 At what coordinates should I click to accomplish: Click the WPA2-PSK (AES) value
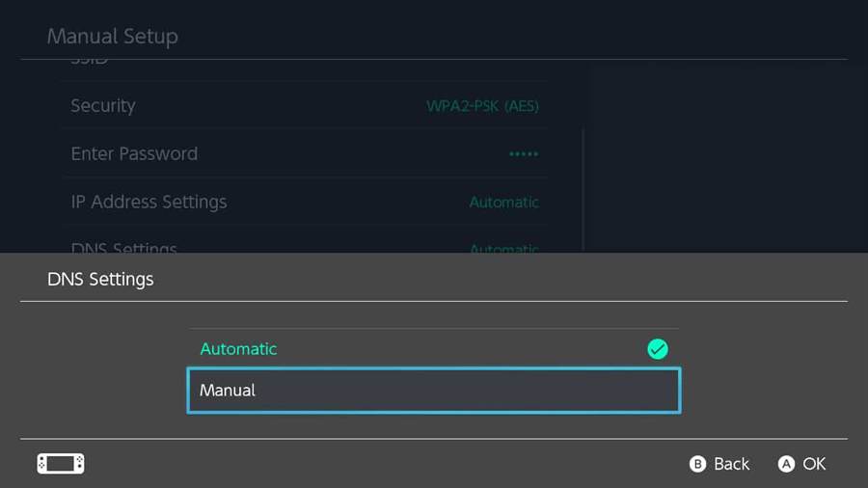482,106
